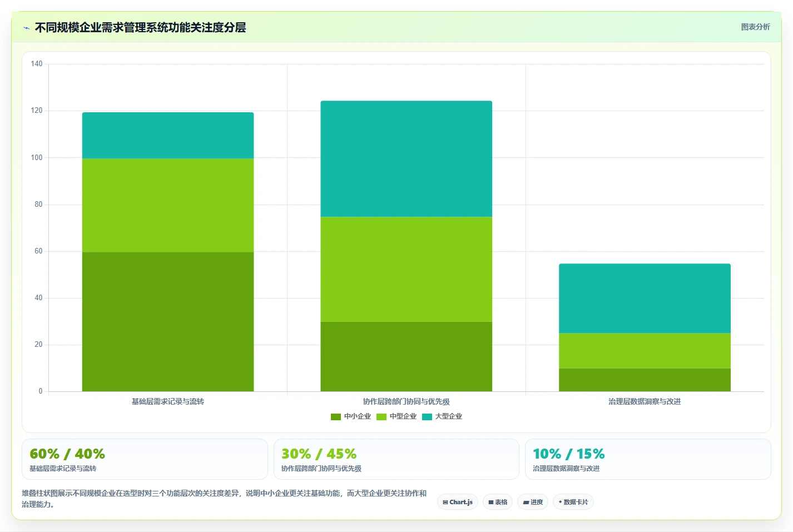The height and width of the screenshot is (532, 793).
Task: Select the light green segment of 治理层 bar
Action: click(x=645, y=351)
